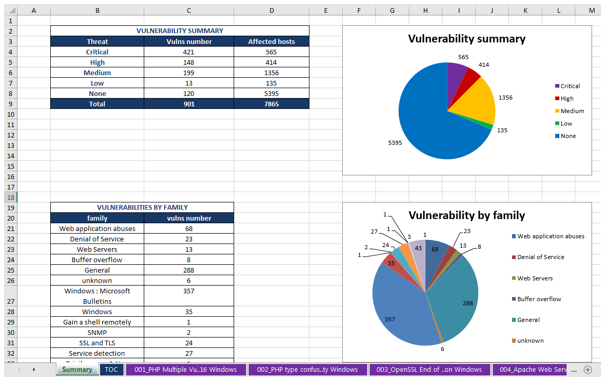
Task: Open the TOC sheet tab
Action: pos(112,369)
